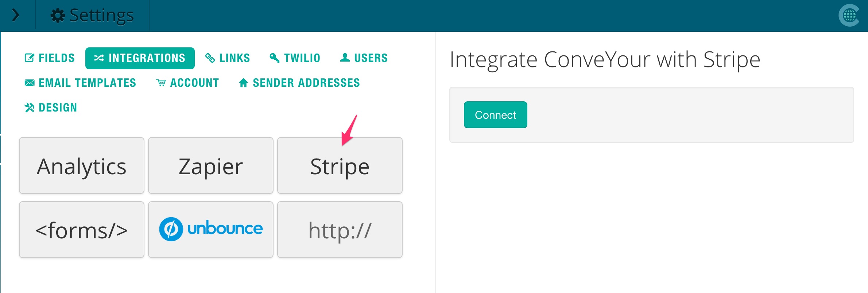Click the Design tools icon
The image size is (868, 293).
[30, 108]
